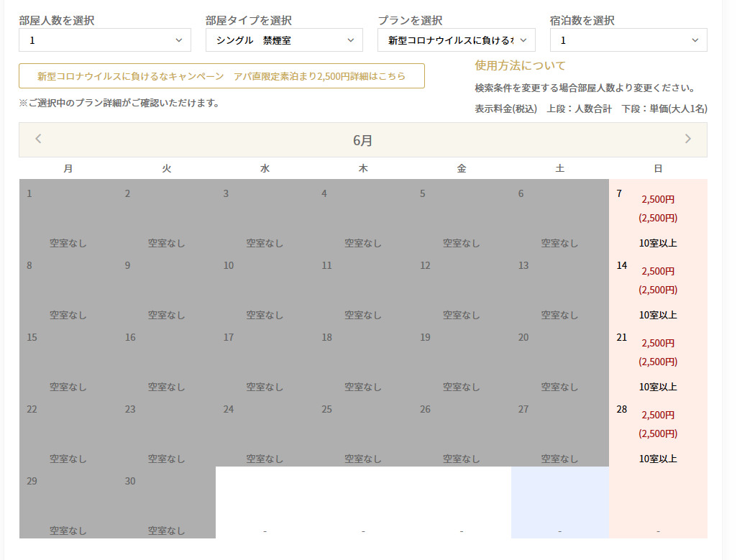
Task: Click the June 17 Wednesday cell
Action: pos(265,358)
